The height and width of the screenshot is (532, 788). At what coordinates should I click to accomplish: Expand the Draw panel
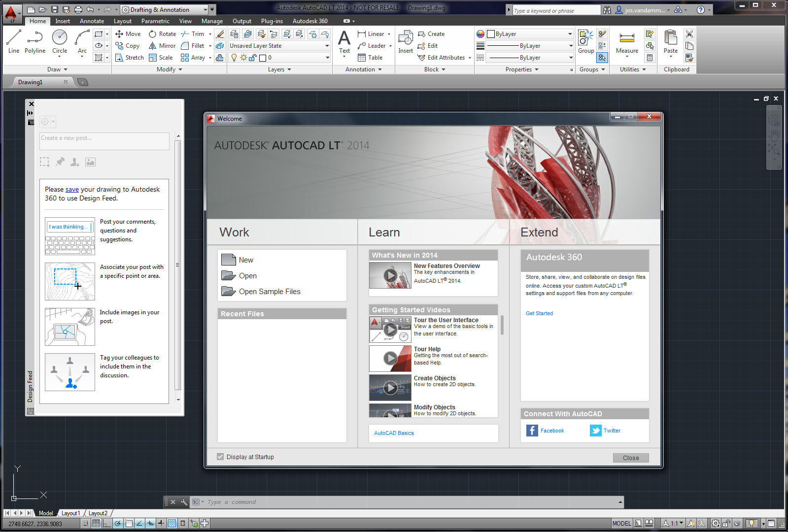[57, 69]
